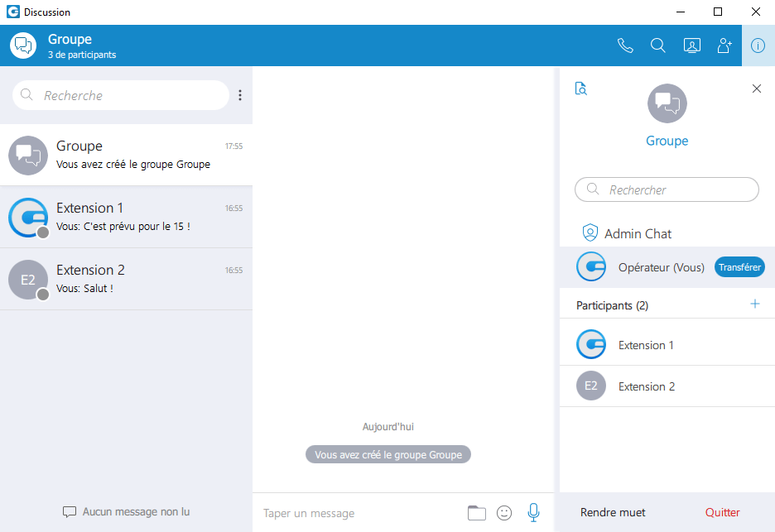Click the Groupe title in the header
Screen dimensions: 775x532
point(70,39)
